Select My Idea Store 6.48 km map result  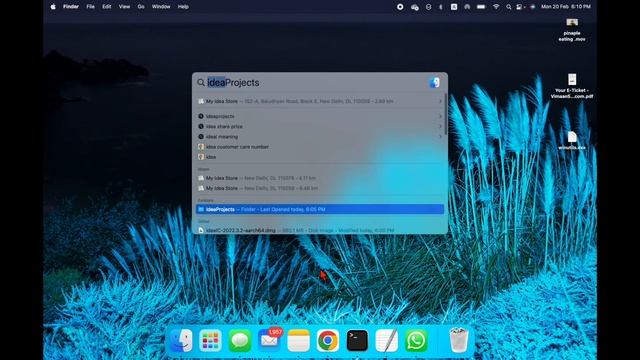(x=320, y=188)
